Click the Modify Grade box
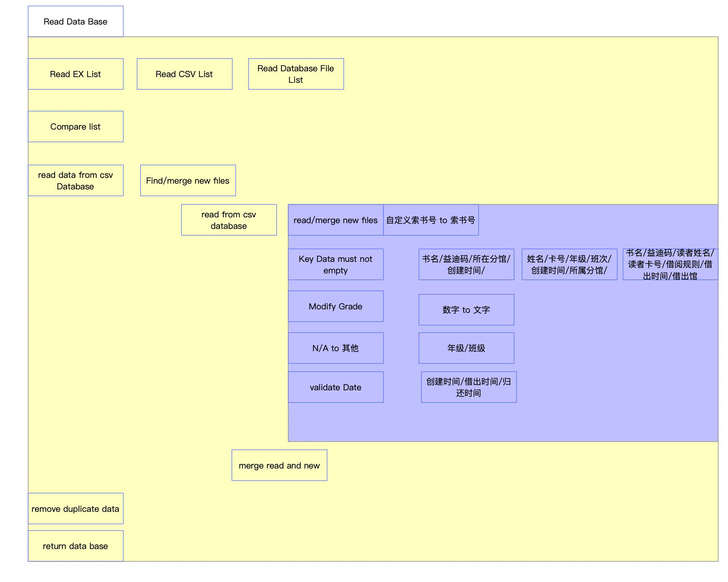 point(336,306)
